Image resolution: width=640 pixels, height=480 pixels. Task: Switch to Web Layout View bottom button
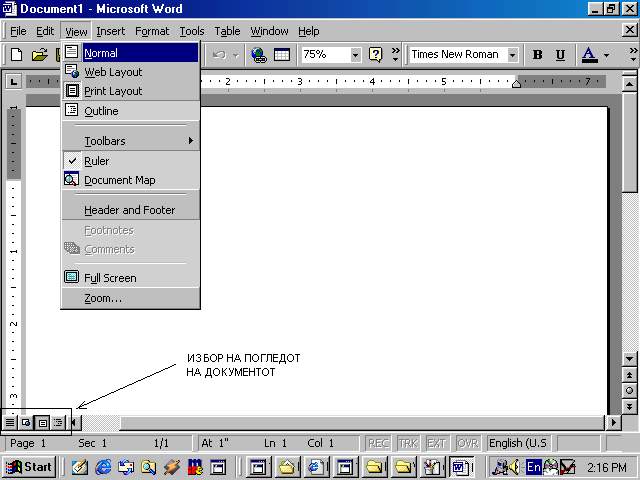tap(26, 422)
